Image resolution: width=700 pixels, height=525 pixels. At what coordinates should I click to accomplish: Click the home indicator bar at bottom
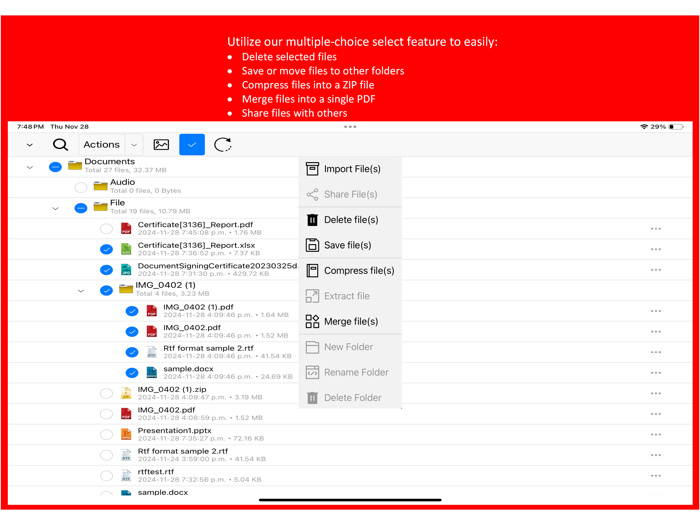point(350,500)
